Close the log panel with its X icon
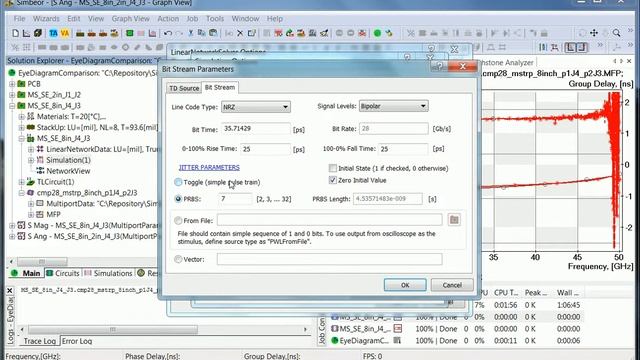Viewport: 640px width, 360px height. 10,290
